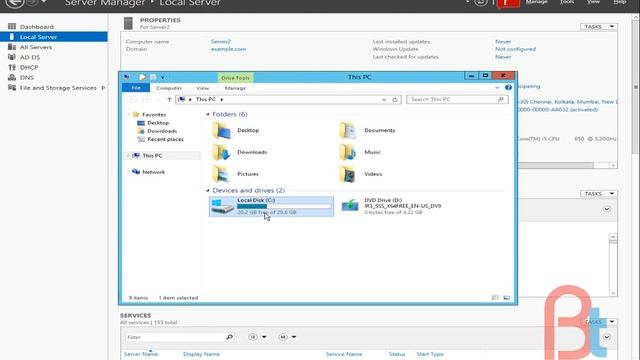Image resolution: width=640 pixels, height=360 pixels.
Task: Select the Local Disk (C:) drive icon
Action: point(222,206)
